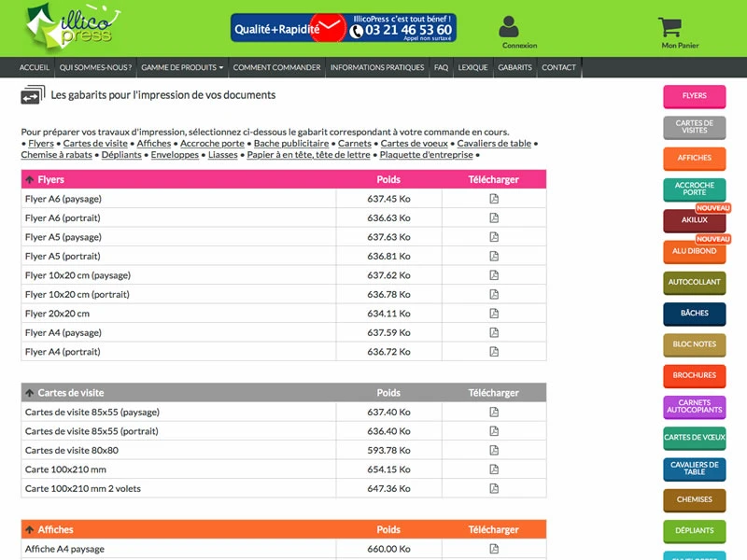Click the Accroche Porte sidebar button

tap(695, 189)
